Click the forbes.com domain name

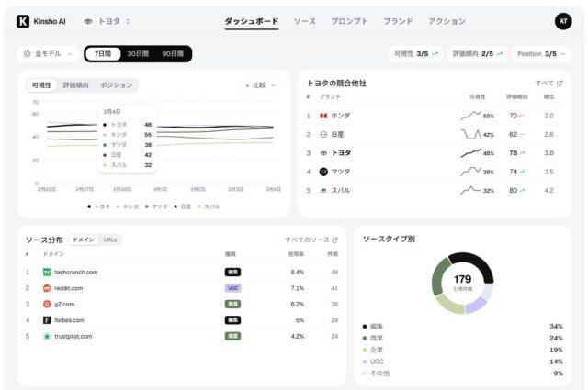70,320
